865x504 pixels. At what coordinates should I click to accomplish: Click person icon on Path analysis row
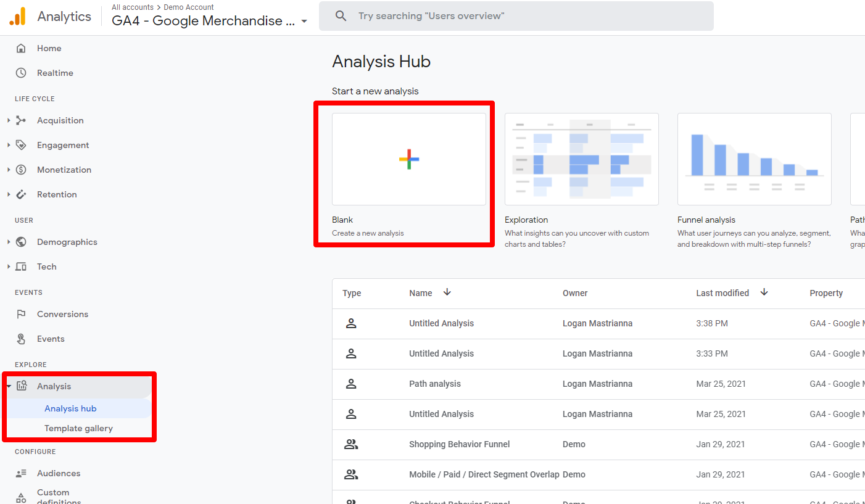[x=351, y=384]
